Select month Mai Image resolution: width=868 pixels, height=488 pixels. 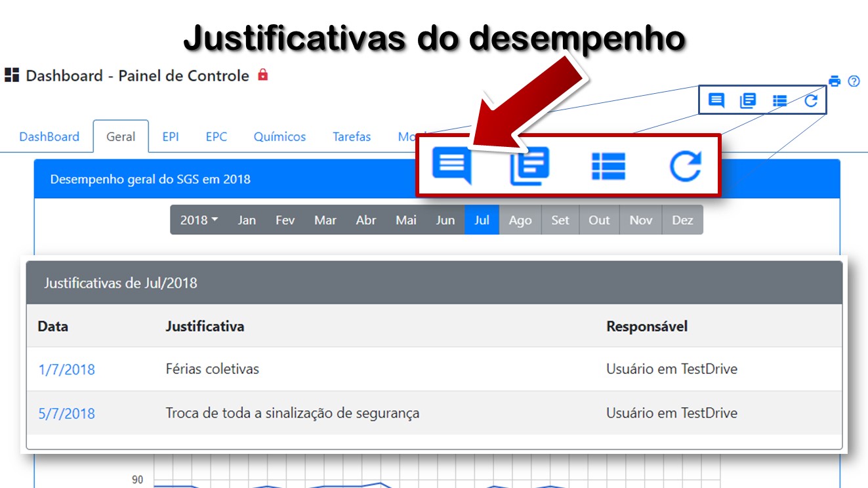click(406, 220)
